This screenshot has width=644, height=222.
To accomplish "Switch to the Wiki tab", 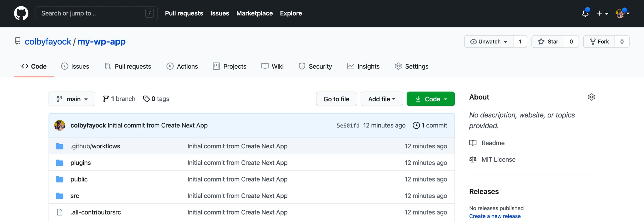I will click(272, 66).
